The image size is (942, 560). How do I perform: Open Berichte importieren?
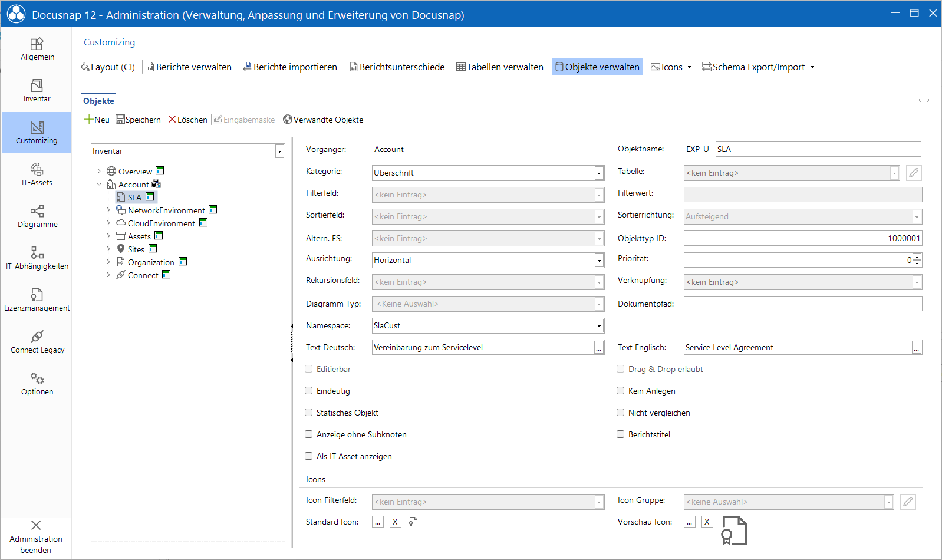coord(290,67)
